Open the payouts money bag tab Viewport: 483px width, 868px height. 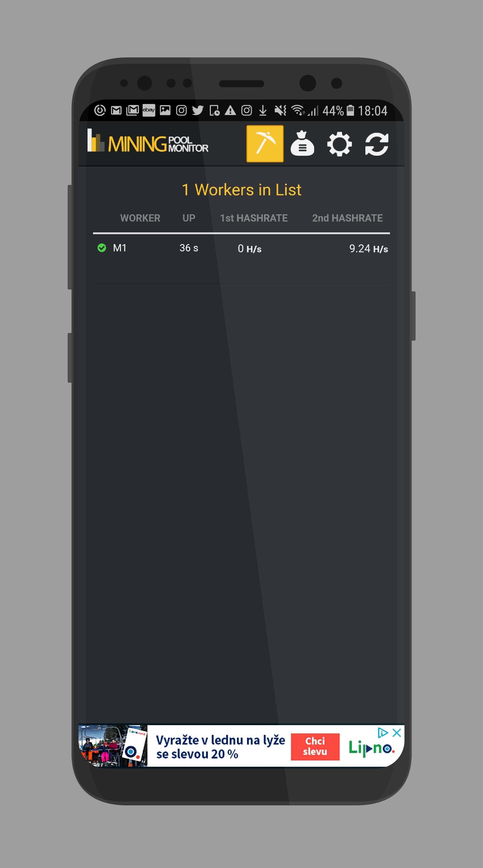302,144
